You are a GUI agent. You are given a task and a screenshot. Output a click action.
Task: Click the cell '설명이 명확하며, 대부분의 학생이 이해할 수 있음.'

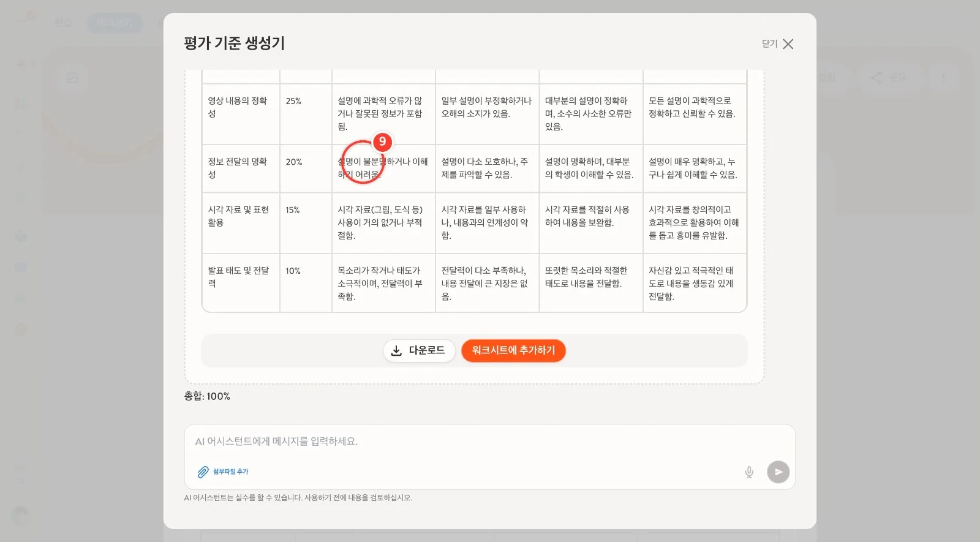pos(591,168)
